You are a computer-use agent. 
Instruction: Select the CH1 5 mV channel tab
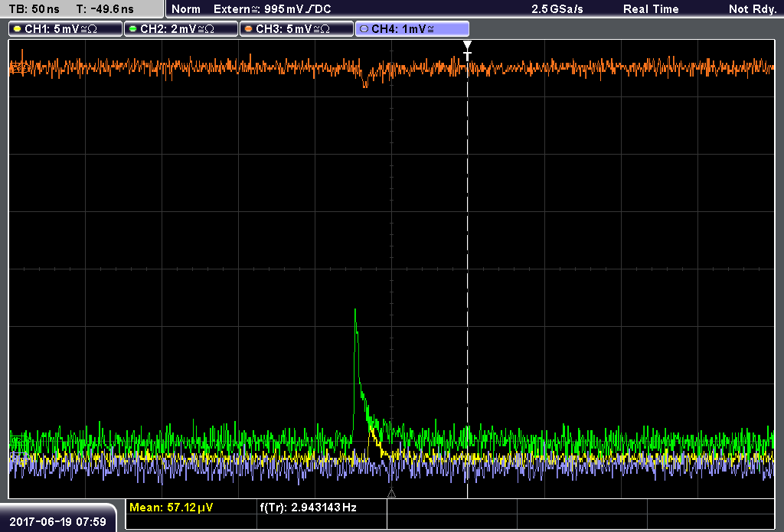coord(66,29)
